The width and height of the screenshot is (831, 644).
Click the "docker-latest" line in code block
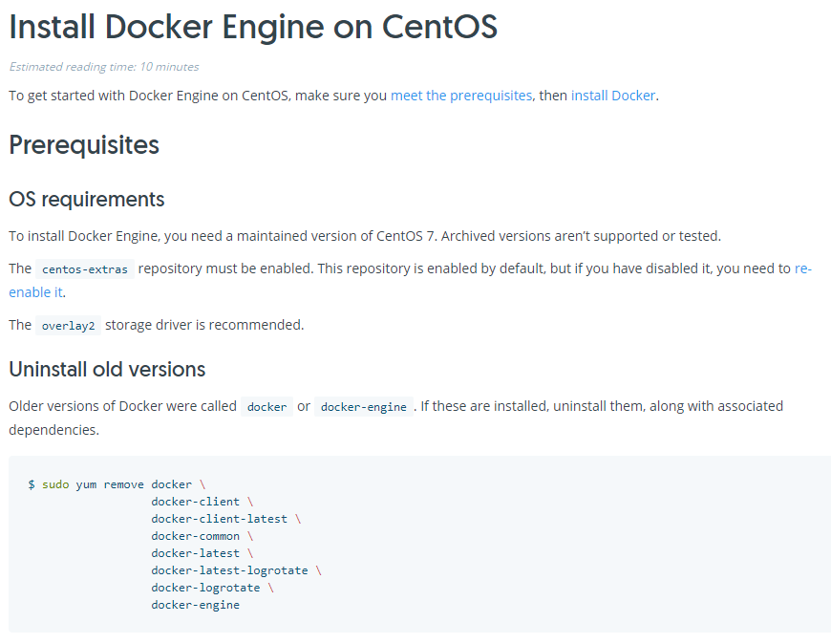(195, 553)
